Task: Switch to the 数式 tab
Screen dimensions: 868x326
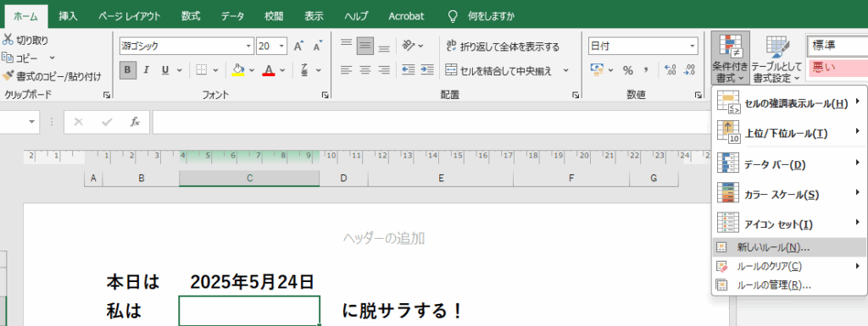Action: 191,16
